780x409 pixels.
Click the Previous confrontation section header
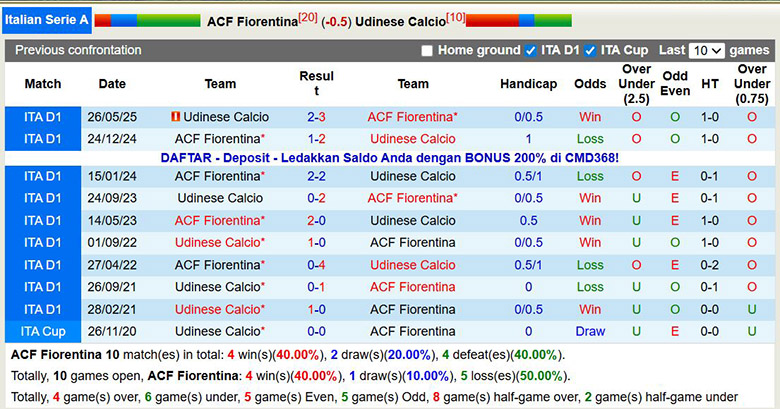click(78, 50)
